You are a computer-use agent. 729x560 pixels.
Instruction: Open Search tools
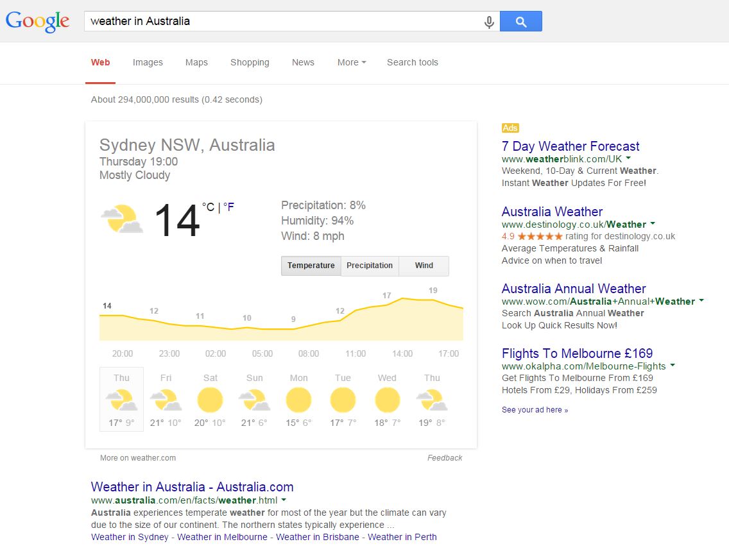pos(413,62)
